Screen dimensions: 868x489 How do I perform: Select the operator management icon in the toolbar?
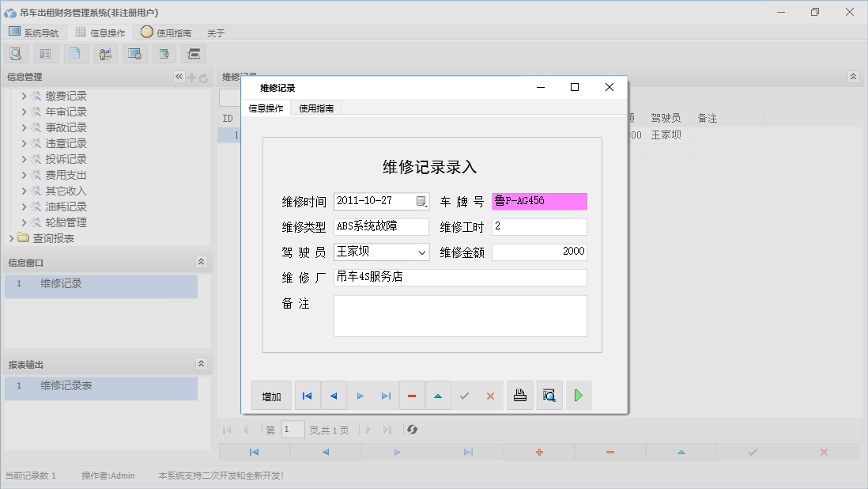coord(105,53)
